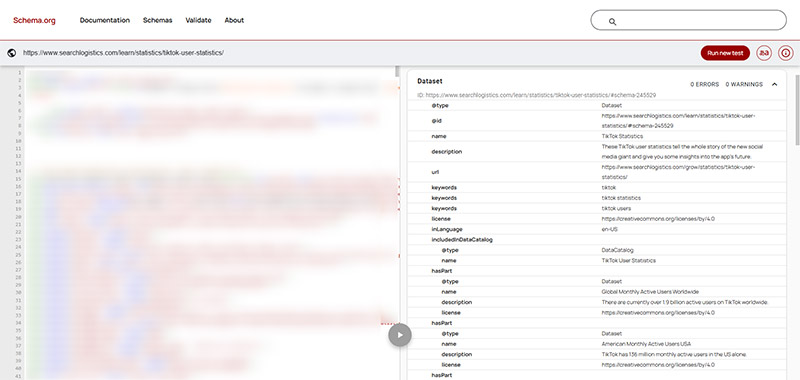This screenshot has width=800, height=380.
Task: Click American Monthly Active Users USA value
Action: pos(646,344)
